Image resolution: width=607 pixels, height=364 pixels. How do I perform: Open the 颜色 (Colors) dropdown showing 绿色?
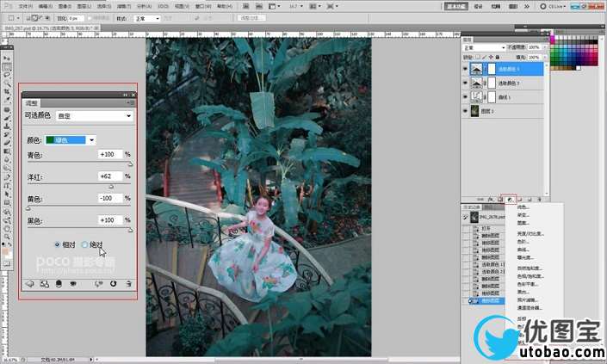[x=71, y=139]
